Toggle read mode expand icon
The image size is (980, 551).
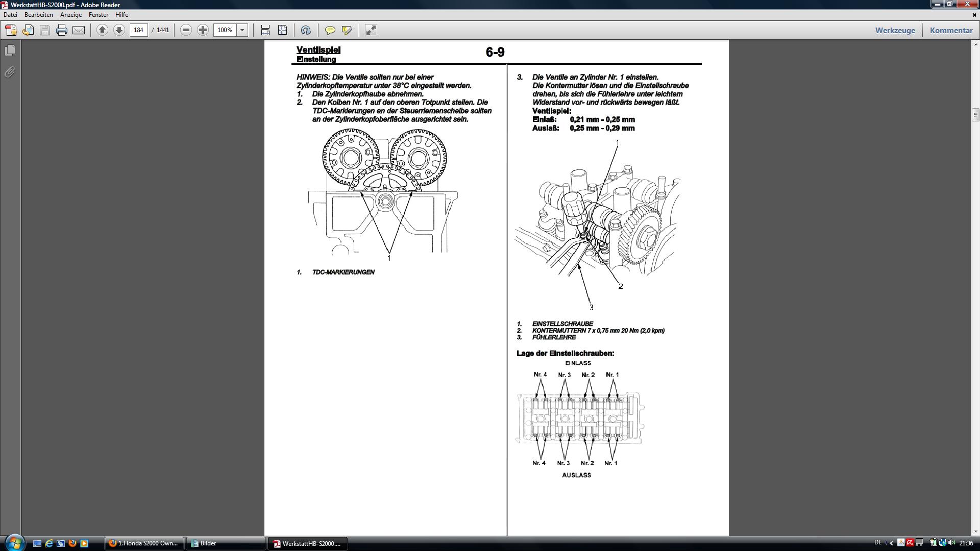(371, 30)
